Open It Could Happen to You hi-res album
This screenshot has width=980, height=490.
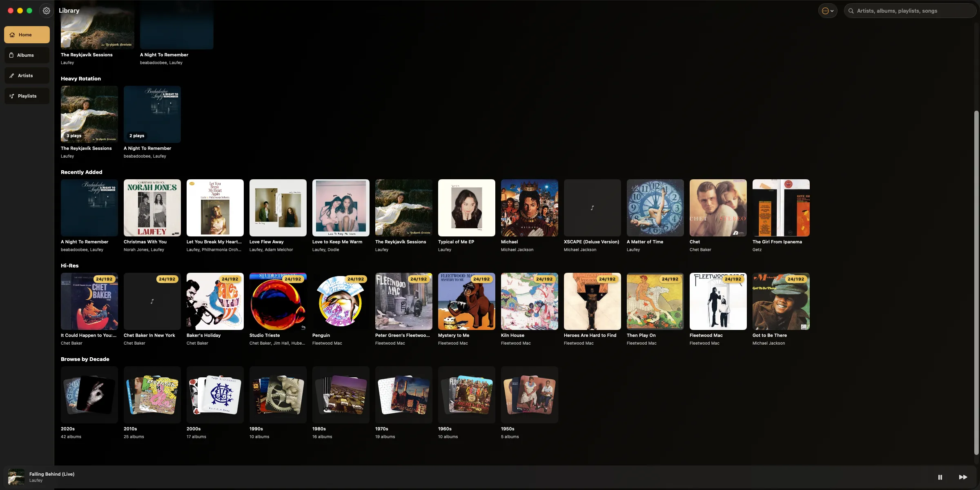coord(89,301)
